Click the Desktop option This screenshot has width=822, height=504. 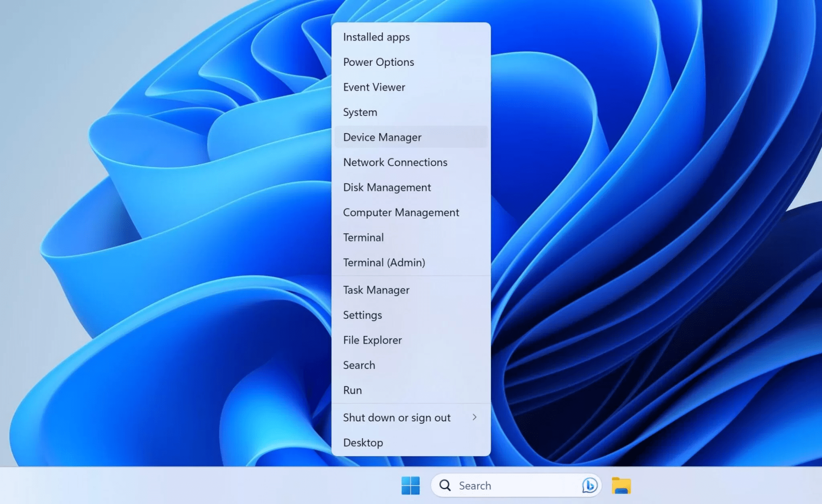(x=363, y=442)
